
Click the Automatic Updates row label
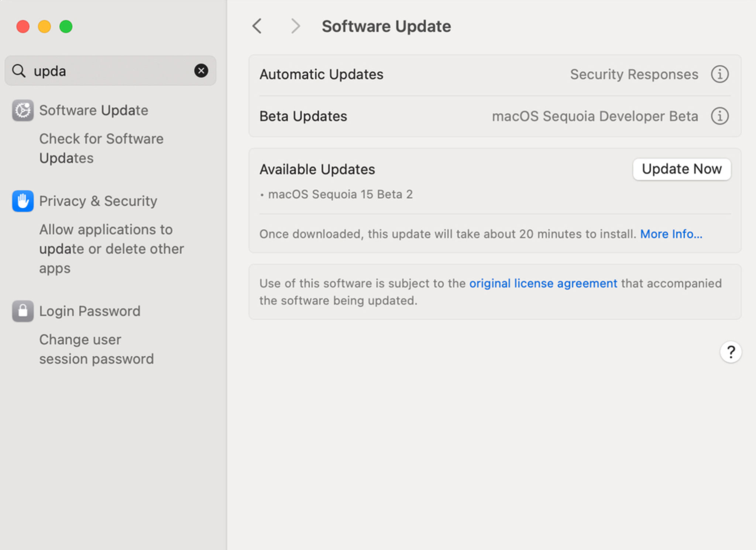click(321, 74)
